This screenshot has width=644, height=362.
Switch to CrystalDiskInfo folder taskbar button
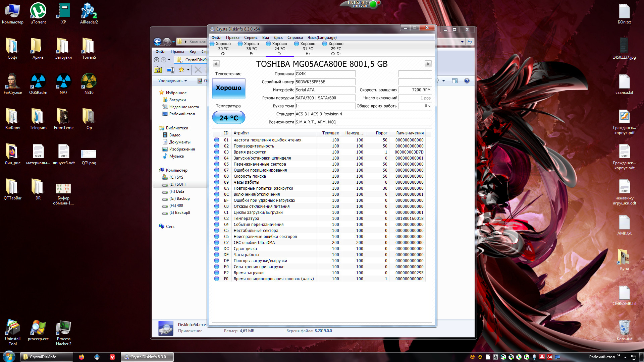coord(47,357)
